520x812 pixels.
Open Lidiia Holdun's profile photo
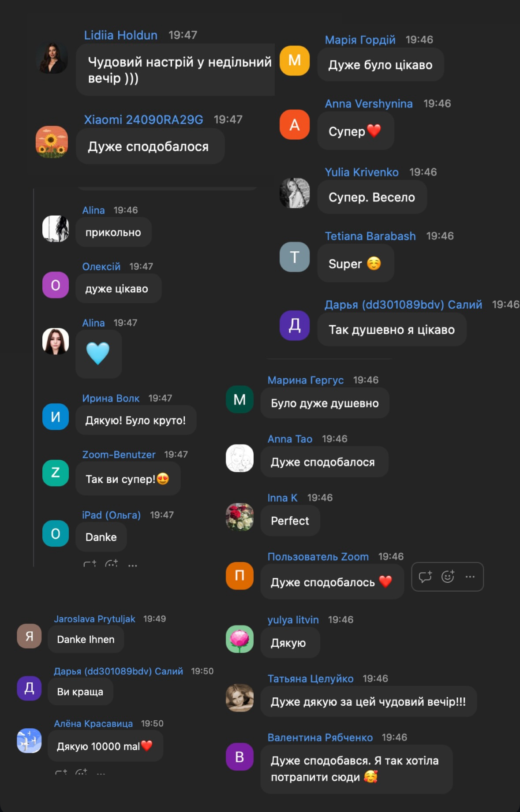point(52,58)
